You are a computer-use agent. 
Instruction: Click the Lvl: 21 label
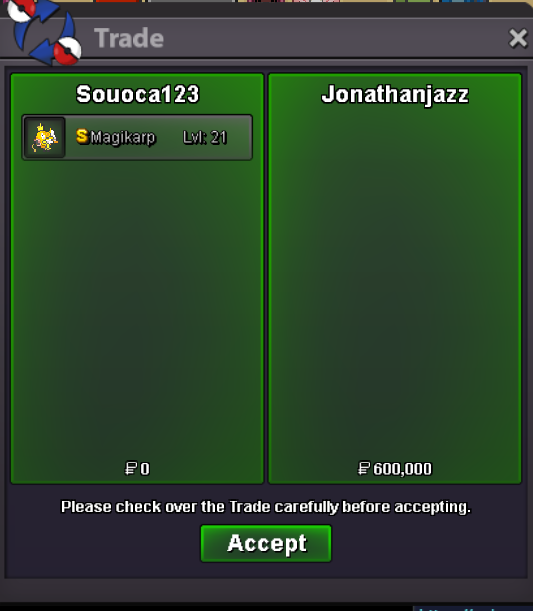[205, 137]
